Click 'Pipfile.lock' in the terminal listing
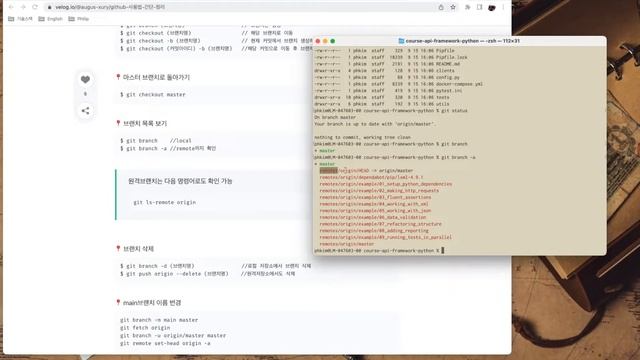 tap(451, 57)
